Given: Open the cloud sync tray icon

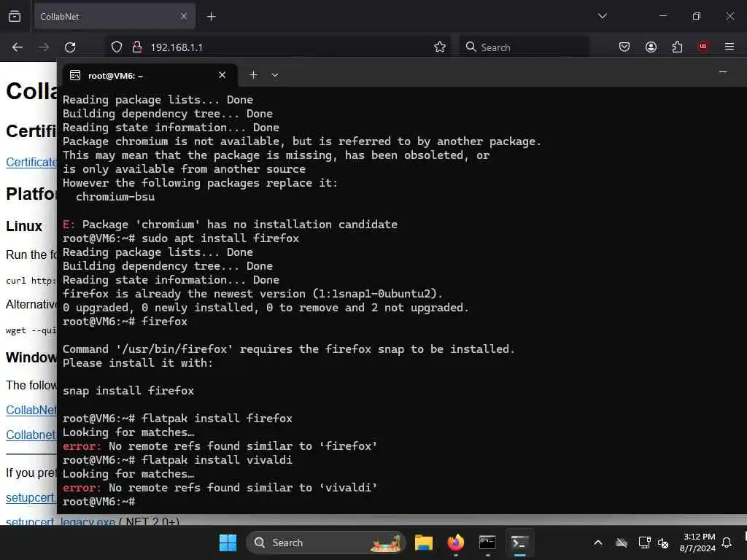Looking at the screenshot, I should point(622,542).
